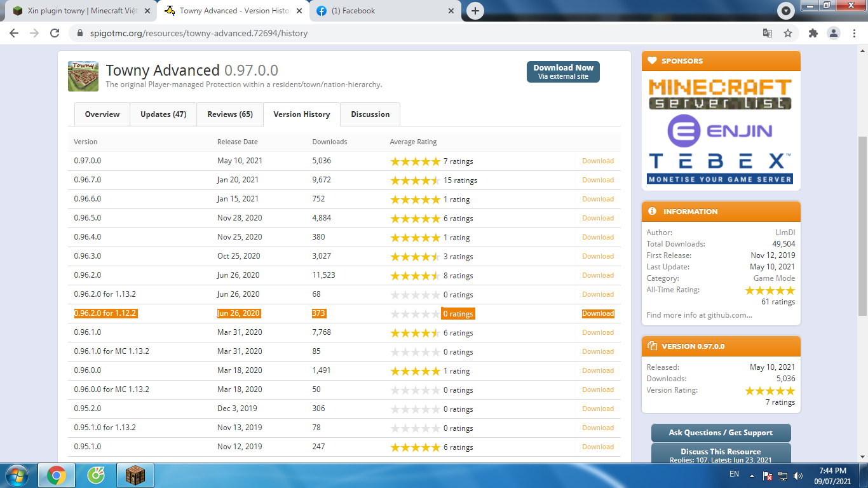868x488 pixels.
Task: Click the volume speaker tray icon
Action: (798, 475)
